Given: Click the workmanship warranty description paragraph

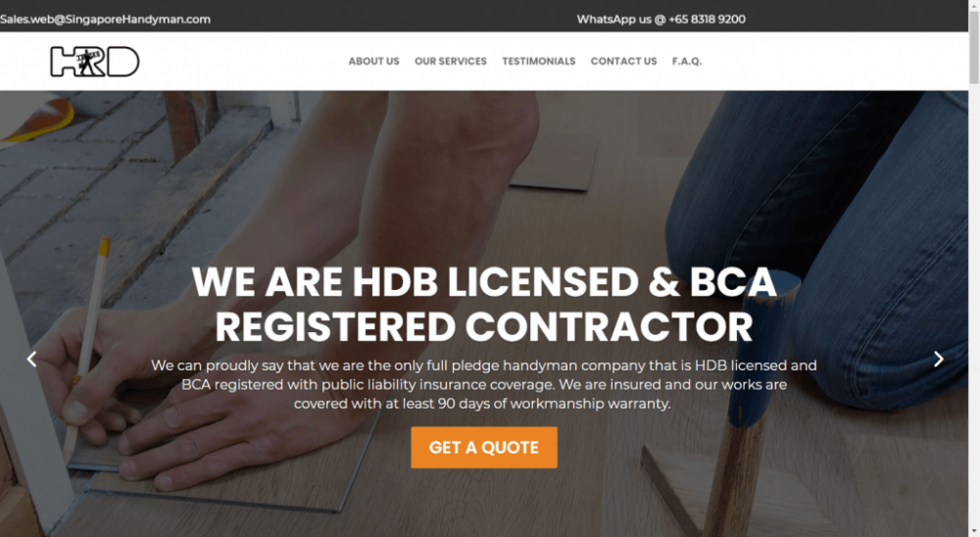Looking at the screenshot, I should pyautogui.click(x=484, y=384).
